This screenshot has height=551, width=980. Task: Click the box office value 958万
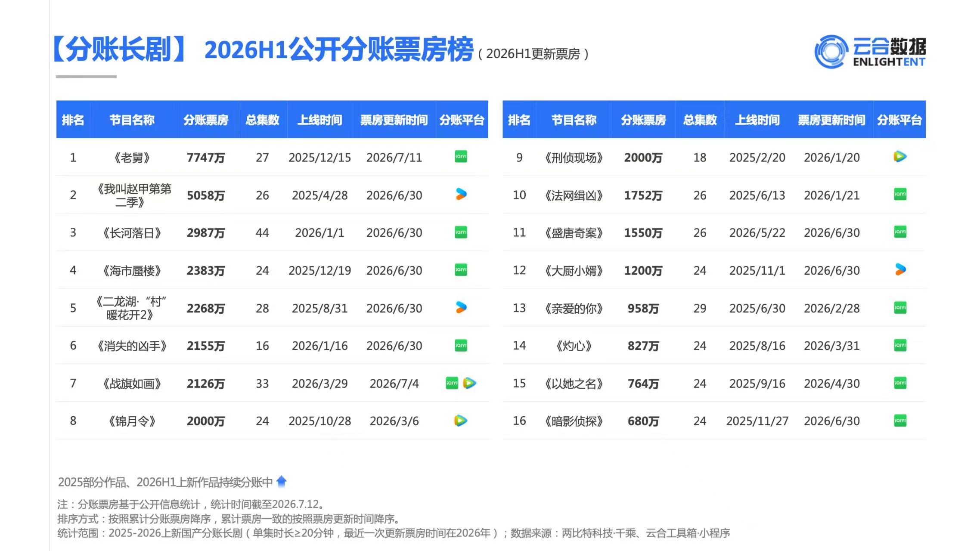pyautogui.click(x=643, y=308)
